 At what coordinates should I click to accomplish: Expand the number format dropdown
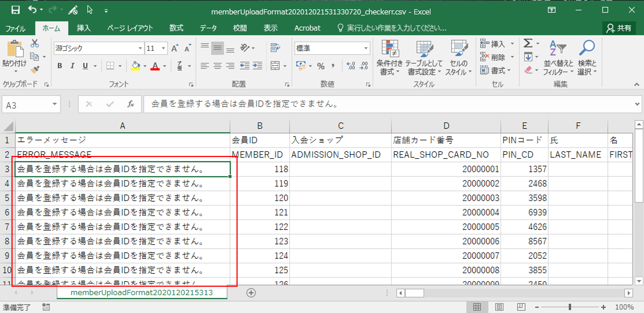(x=366, y=48)
